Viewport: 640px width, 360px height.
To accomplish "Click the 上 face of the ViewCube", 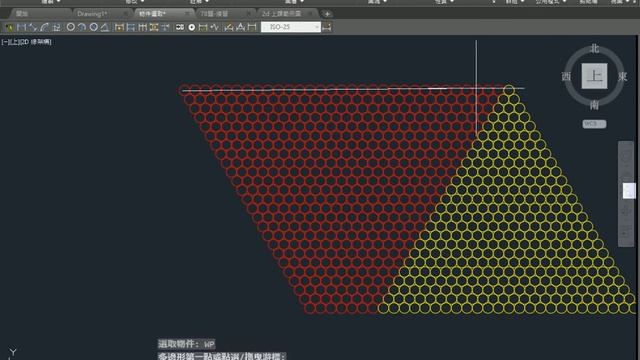I will 594,76.
